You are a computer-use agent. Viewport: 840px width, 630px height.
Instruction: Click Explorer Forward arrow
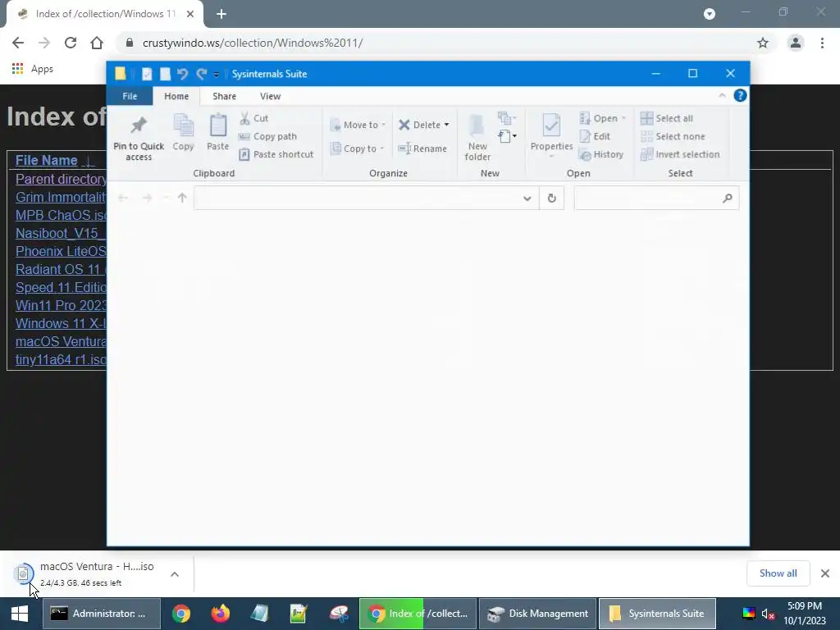[146, 199]
